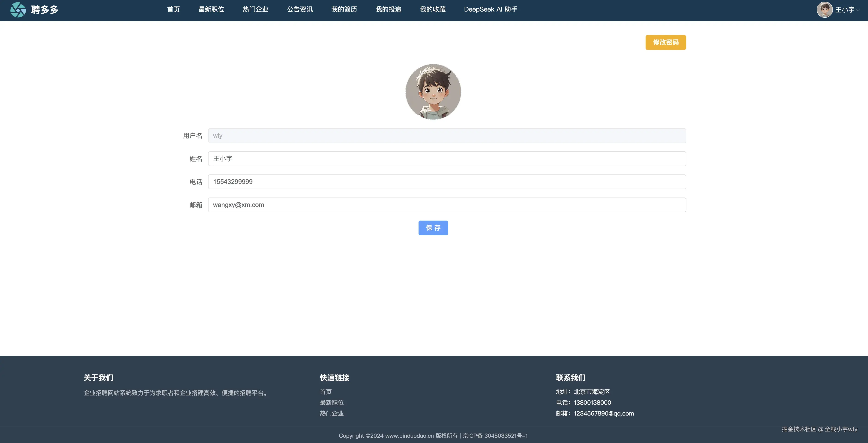Image resolution: width=868 pixels, height=443 pixels.
Task: Click the 保存 button
Action: [433, 228]
